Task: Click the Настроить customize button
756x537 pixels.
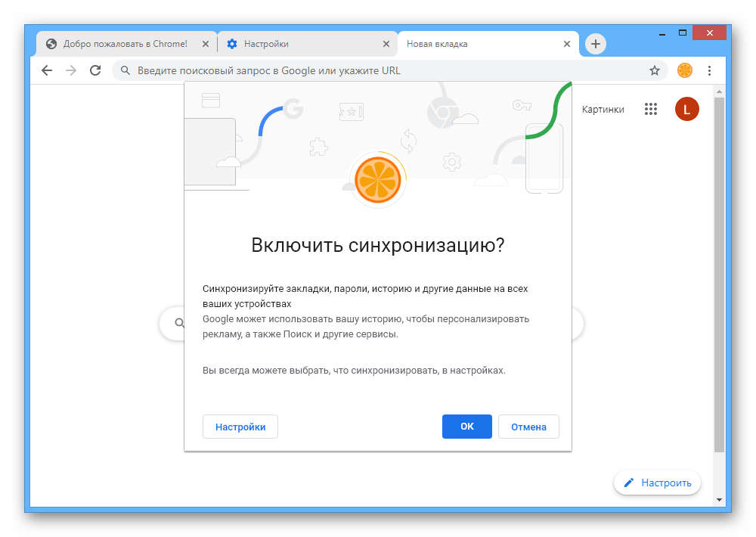Action: coord(657,483)
